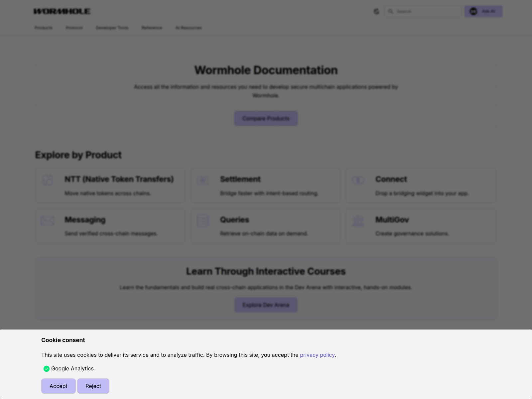
Task: Open the Protocol tab
Action: 74,28
